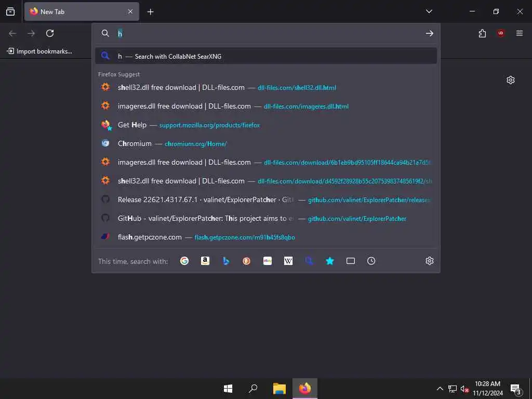Select flash.getpczone.com suggestion
This screenshot has width=532, height=399.
pyautogui.click(x=266, y=237)
